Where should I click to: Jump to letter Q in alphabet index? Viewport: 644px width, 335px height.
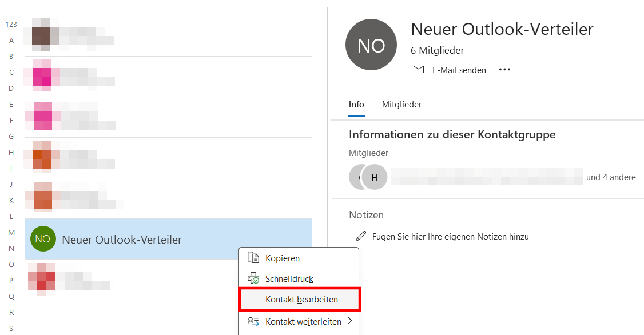(x=11, y=296)
